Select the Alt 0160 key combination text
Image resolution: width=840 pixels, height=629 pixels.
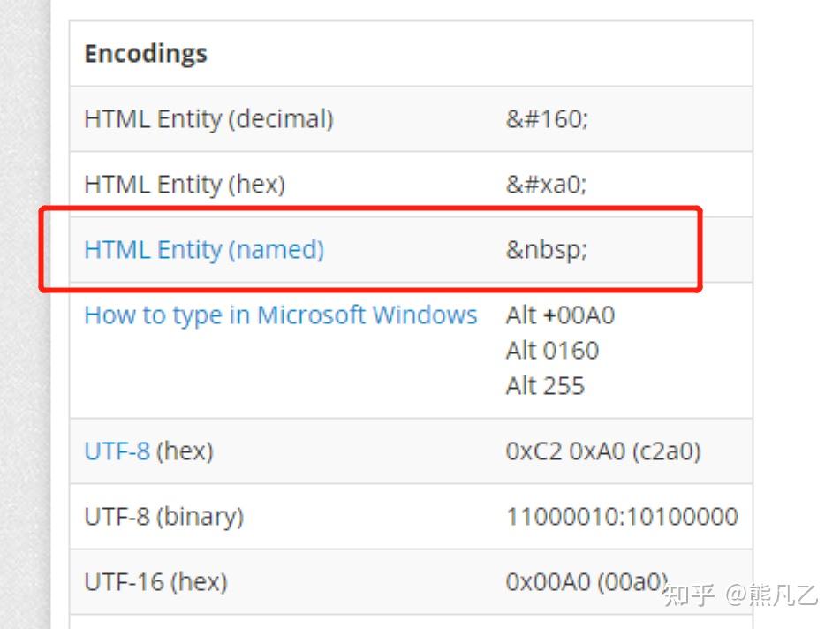coord(552,351)
